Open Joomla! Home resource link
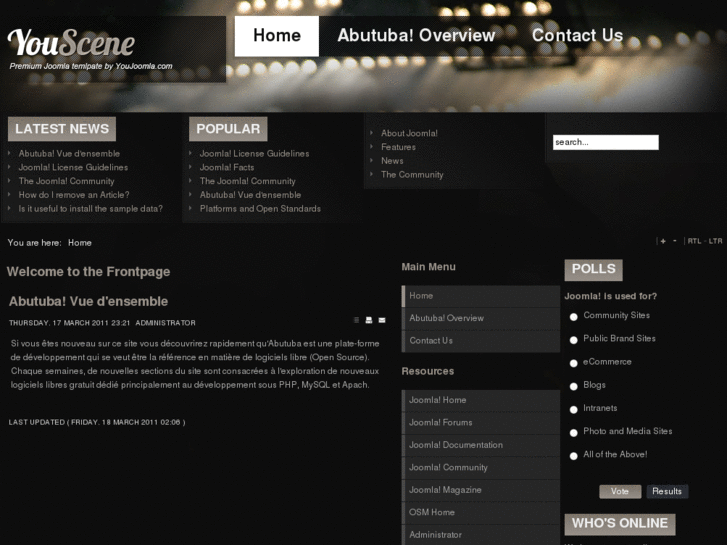Screen dimensions: 727x545 click(x=481, y=400)
